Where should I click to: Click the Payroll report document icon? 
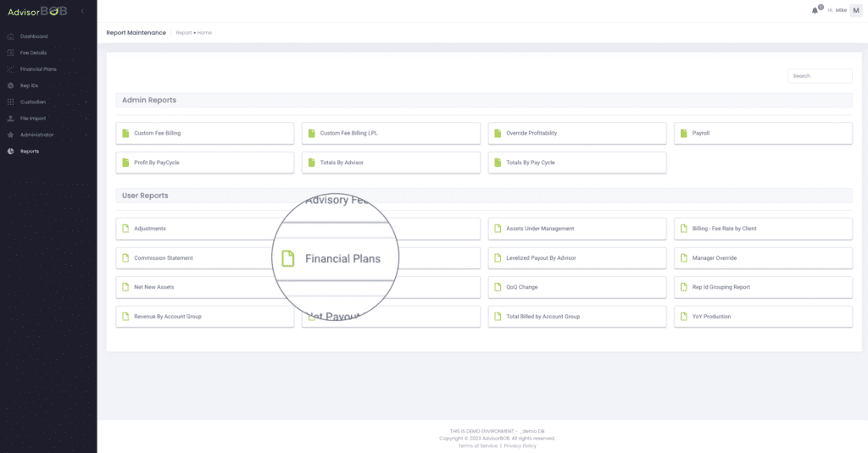[684, 134]
